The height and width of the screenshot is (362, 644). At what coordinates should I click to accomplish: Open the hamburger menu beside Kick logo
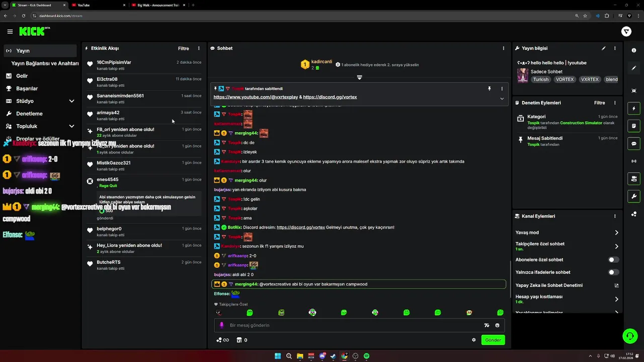coord(10,32)
